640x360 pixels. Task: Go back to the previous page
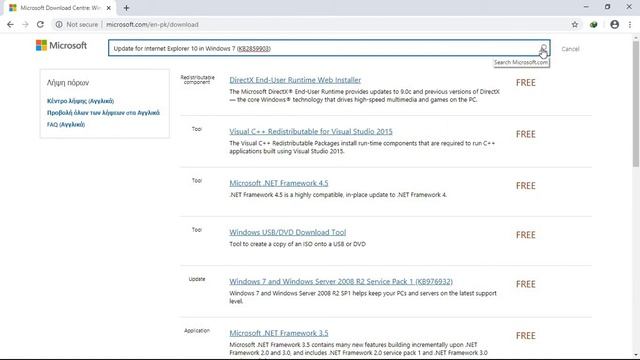pyautogui.click(x=10, y=24)
